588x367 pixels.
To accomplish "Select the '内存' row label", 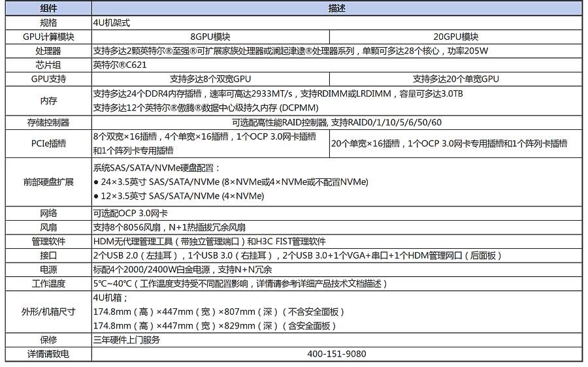I will 48,101.
